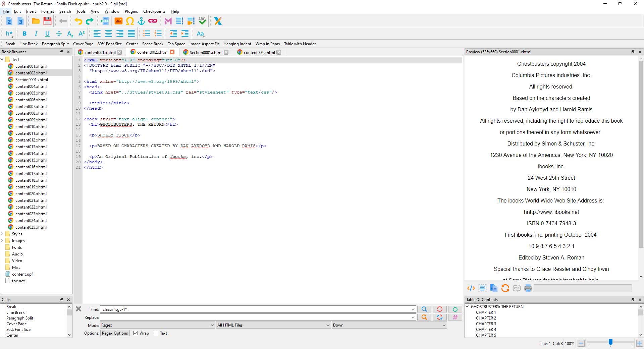Open the Plugins menu
This screenshot has height=349, width=644.
[131, 11]
